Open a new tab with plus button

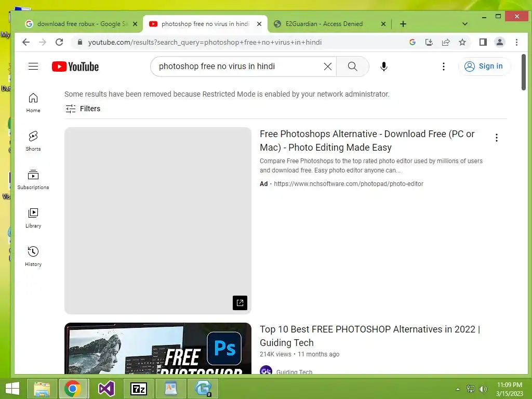click(x=403, y=24)
